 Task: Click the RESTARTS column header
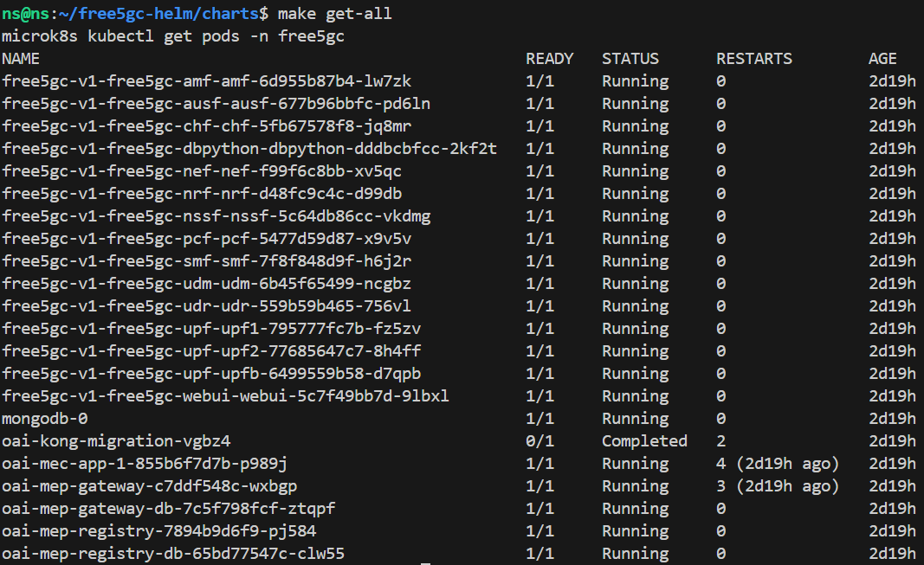754,59
